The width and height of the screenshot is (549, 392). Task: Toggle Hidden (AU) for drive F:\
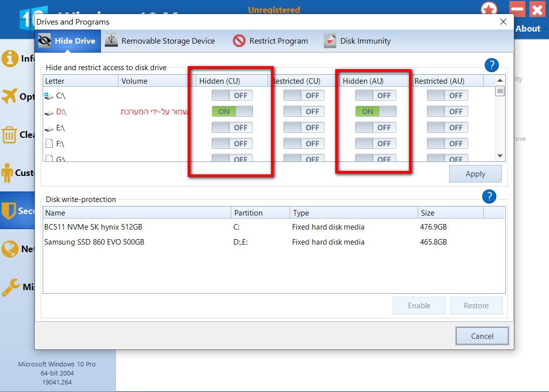(x=376, y=144)
